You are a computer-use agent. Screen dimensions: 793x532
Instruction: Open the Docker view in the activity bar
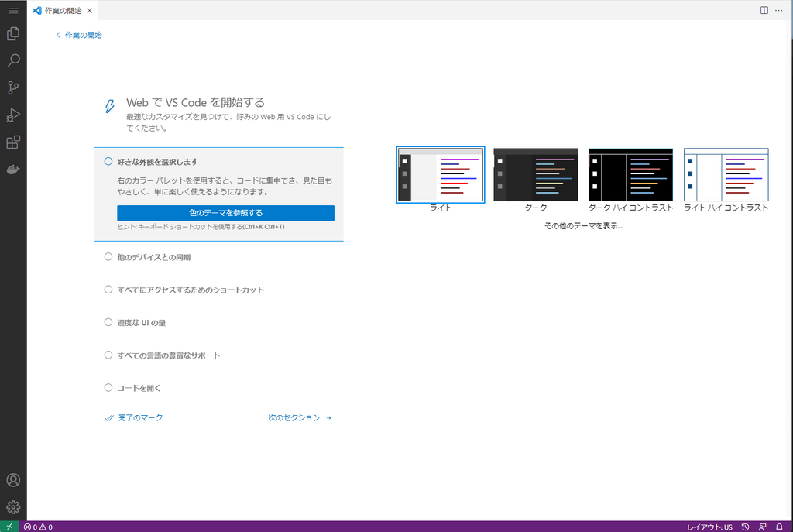[12, 169]
